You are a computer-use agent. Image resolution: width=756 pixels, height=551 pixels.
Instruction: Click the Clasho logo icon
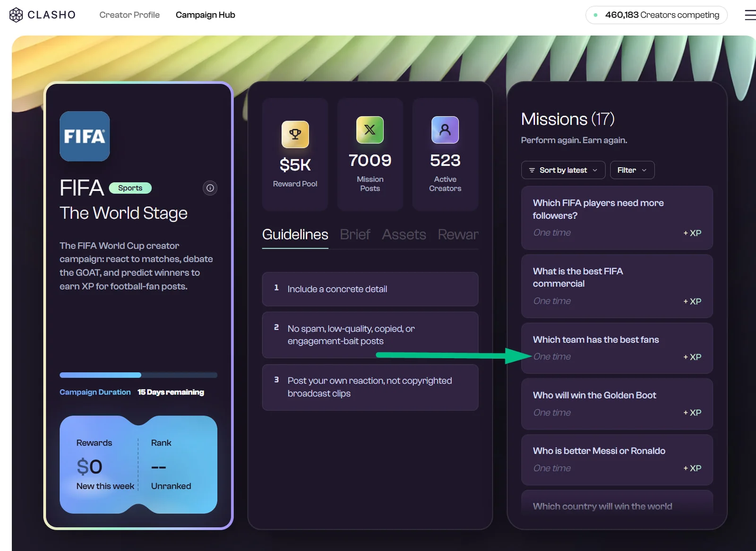(16, 15)
